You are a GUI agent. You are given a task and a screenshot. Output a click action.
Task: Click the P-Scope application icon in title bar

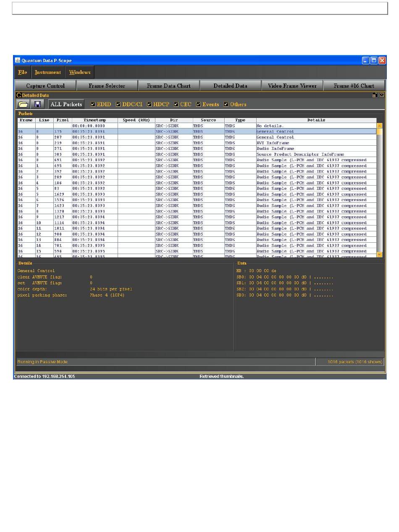[18, 60]
